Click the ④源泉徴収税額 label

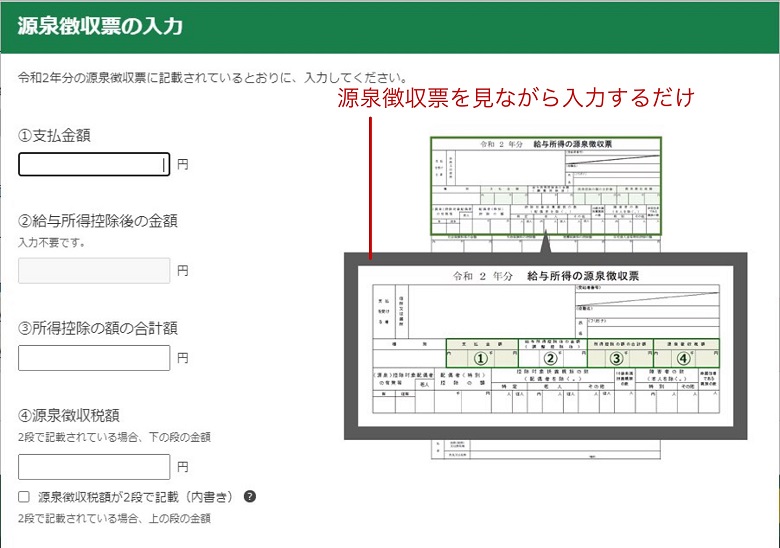point(68,415)
